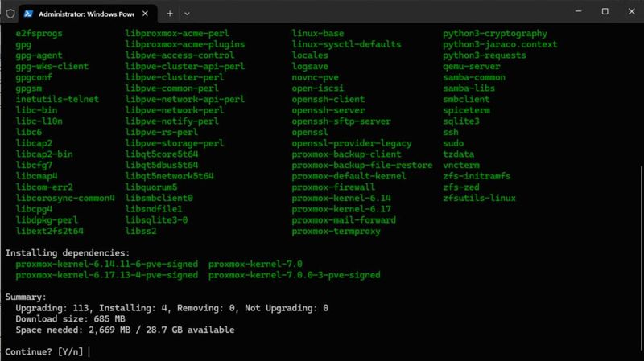This screenshot has width=644, height=361.
Task: Close the Administrator PowerShell tab
Action: 145,14
